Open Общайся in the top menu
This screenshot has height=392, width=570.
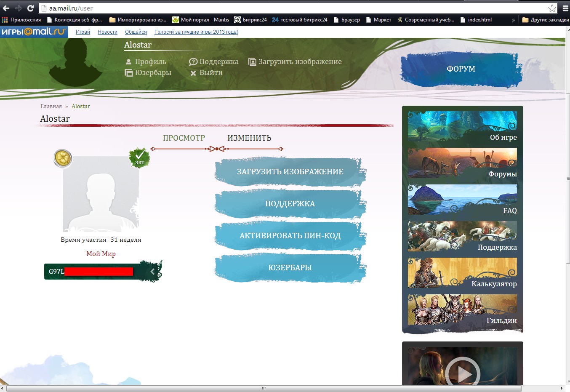(136, 32)
